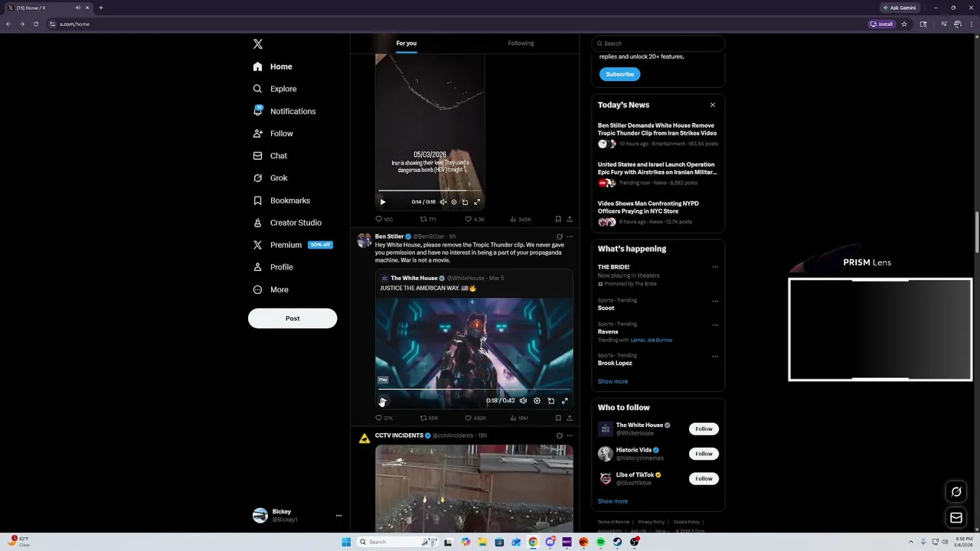Follow Historic Vids account

(x=704, y=454)
